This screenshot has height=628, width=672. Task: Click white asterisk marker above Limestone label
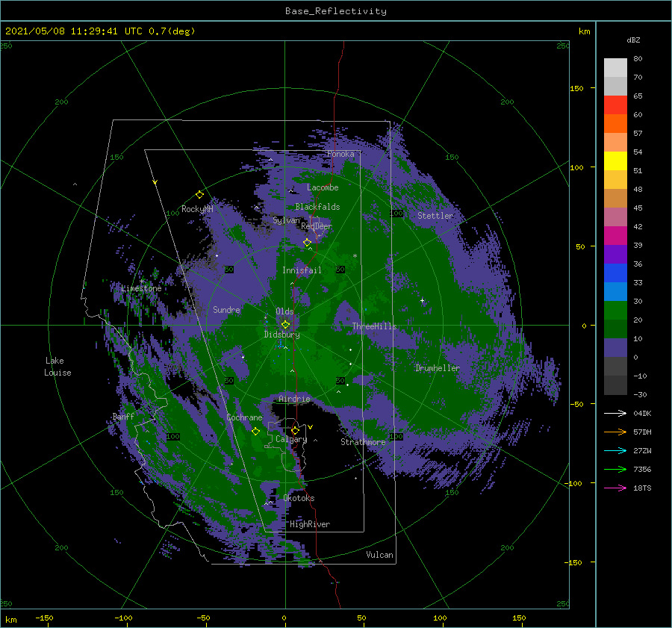(141, 282)
